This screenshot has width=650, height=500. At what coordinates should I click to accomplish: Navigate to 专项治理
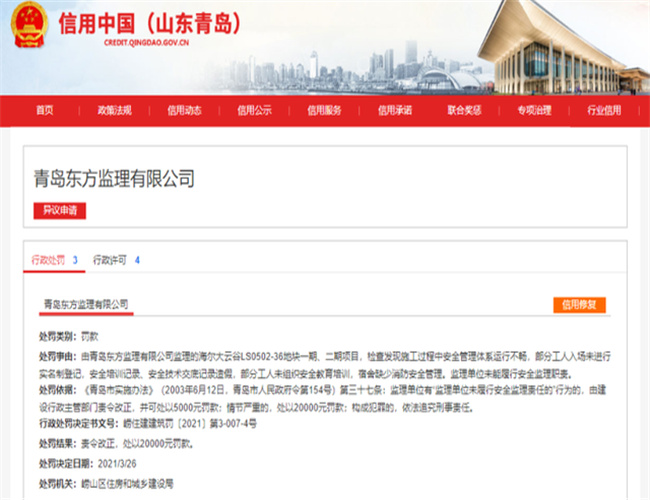[534, 110]
